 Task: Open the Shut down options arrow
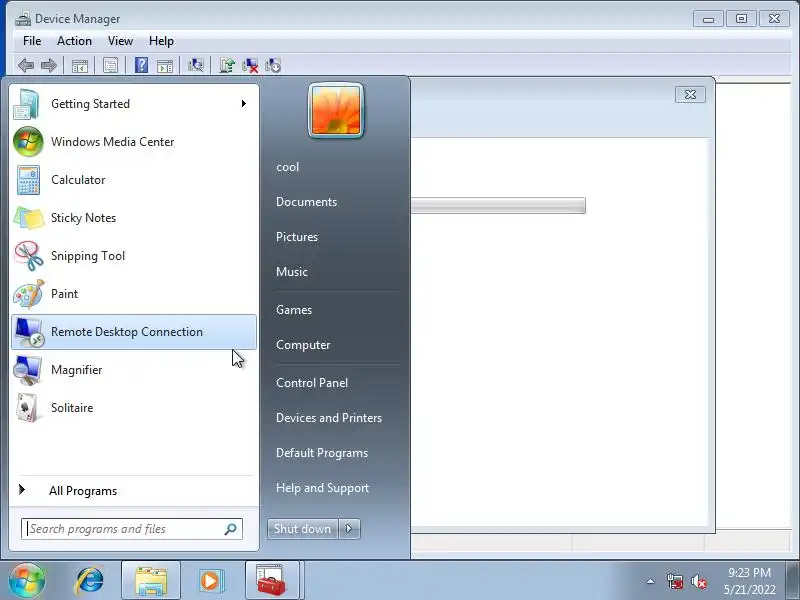pyautogui.click(x=349, y=529)
